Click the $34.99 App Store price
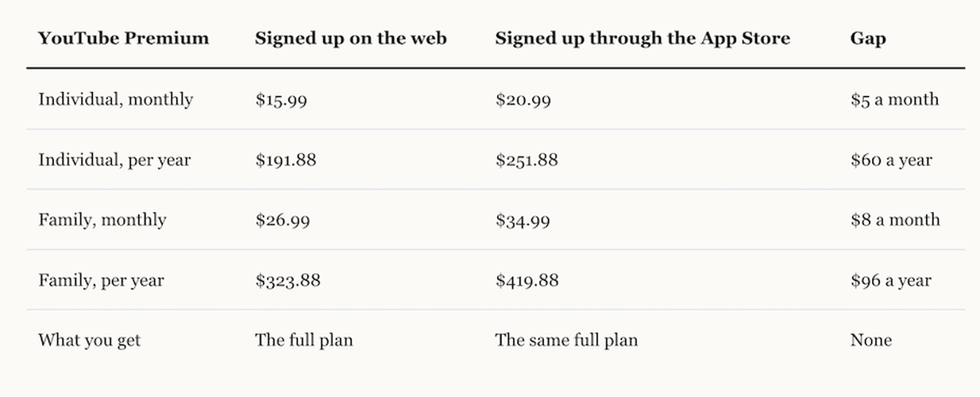 pos(523,221)
